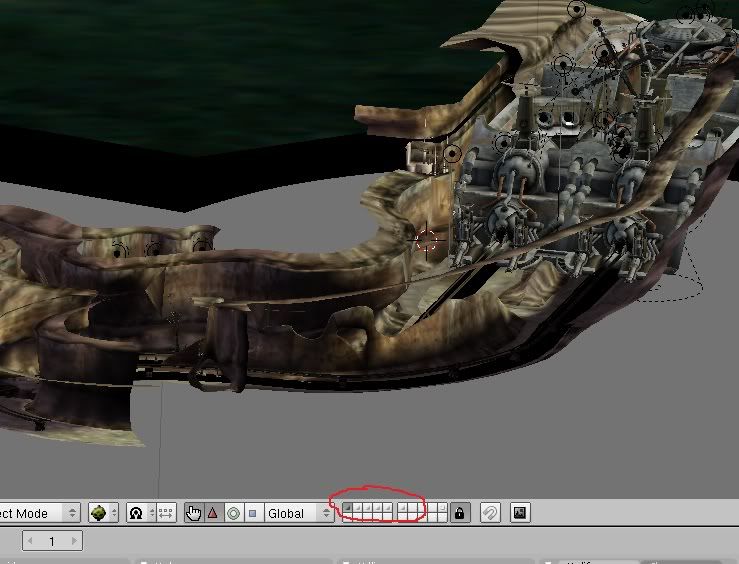
Task: Toggle layer 3 button in layer grid
Action: [x=368, y=507]
